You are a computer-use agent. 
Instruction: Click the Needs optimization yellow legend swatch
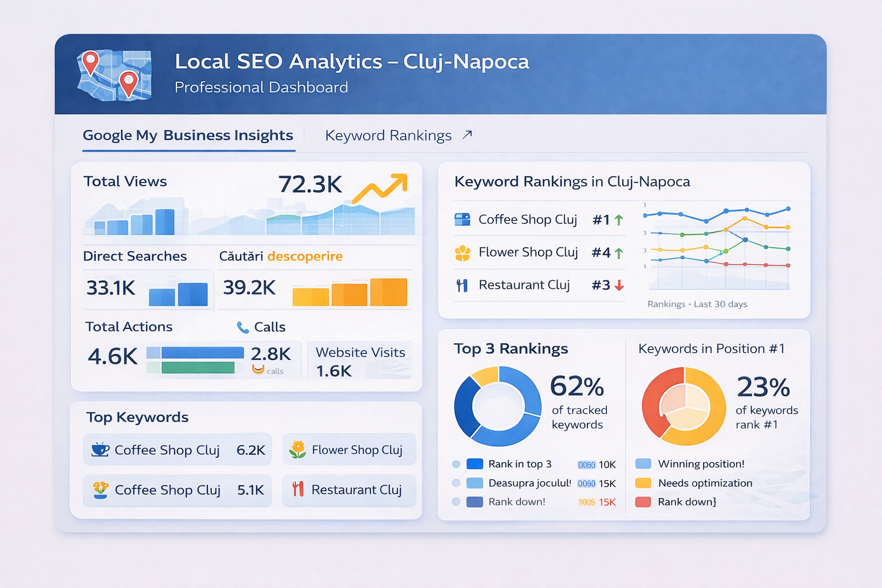click(x=643, y=483)
